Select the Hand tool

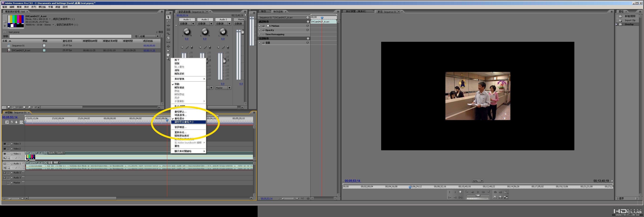click(x=168, y=55)
